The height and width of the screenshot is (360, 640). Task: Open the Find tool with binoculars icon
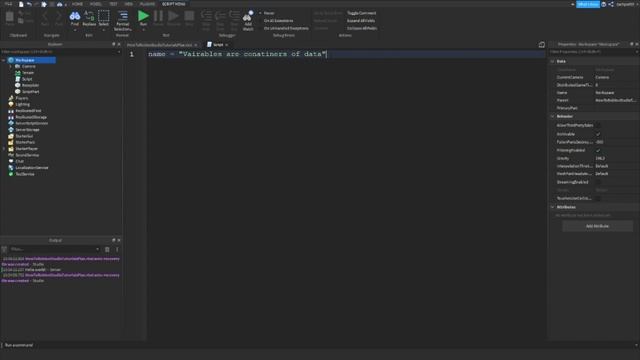click(75, 18)
